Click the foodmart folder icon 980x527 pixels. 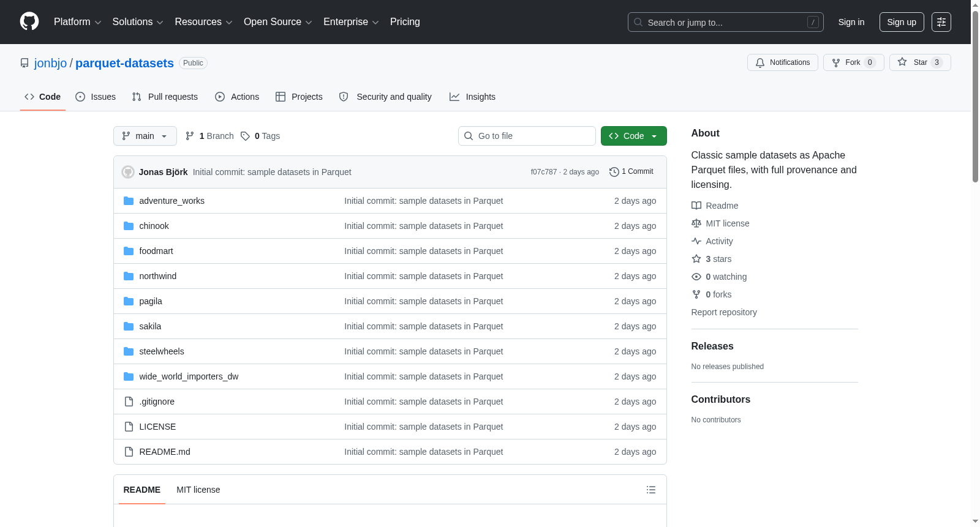[129, 251]
